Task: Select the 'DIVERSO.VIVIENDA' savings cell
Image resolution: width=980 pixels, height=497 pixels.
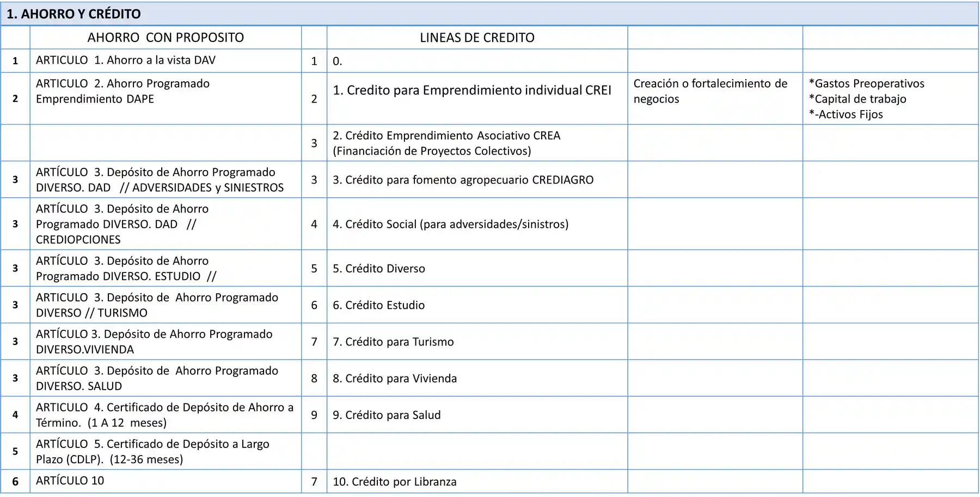Action: [x=166, y=341]
